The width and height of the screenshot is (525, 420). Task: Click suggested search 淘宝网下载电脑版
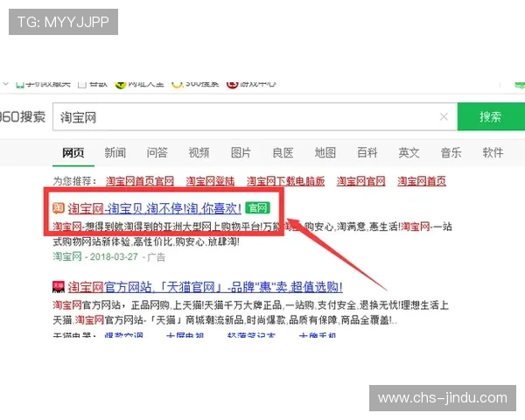click(285, 181)
